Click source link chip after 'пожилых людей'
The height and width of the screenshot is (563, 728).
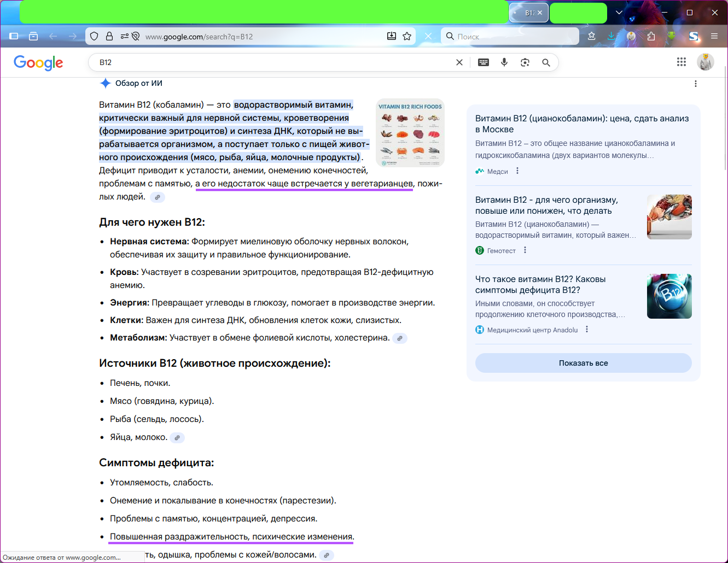coord(158,197)
